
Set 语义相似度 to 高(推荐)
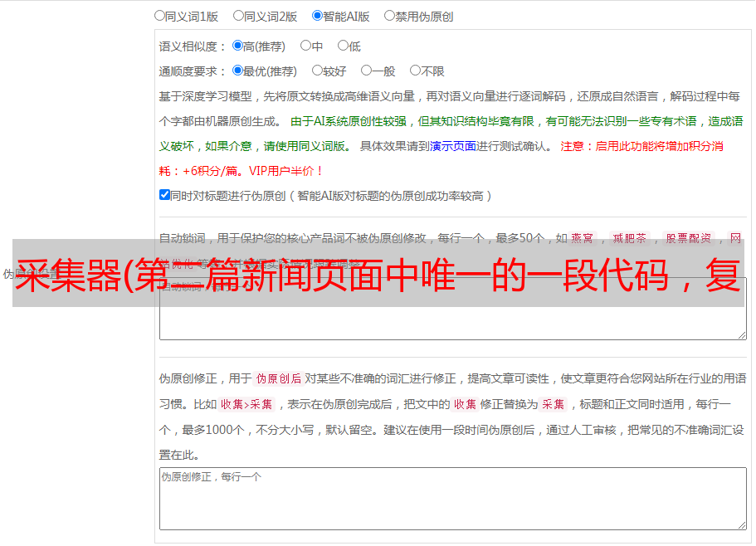point(237,46)
